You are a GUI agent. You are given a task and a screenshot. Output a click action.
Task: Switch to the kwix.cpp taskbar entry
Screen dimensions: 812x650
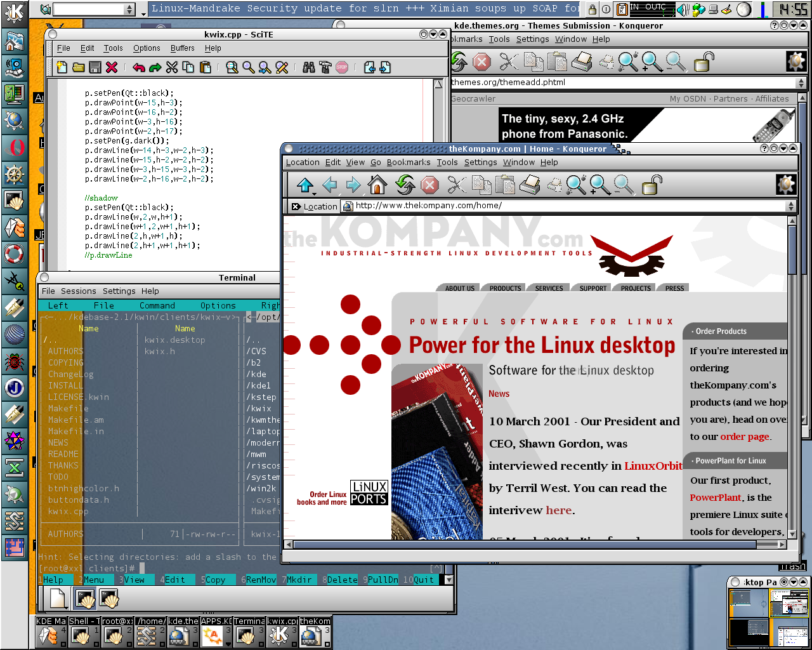[282, 632]
